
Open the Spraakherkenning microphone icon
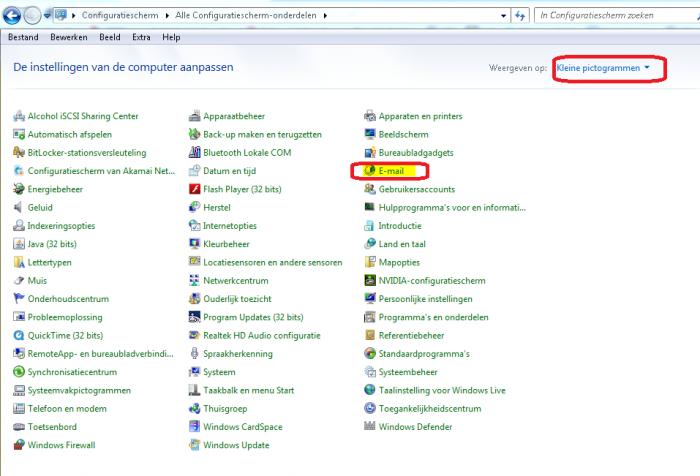tap(194, 354)
